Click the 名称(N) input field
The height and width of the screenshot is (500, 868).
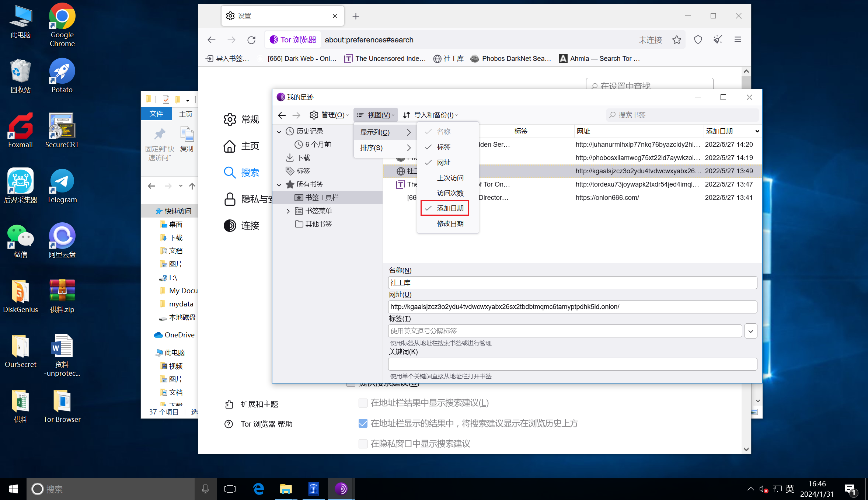(572, 283)
